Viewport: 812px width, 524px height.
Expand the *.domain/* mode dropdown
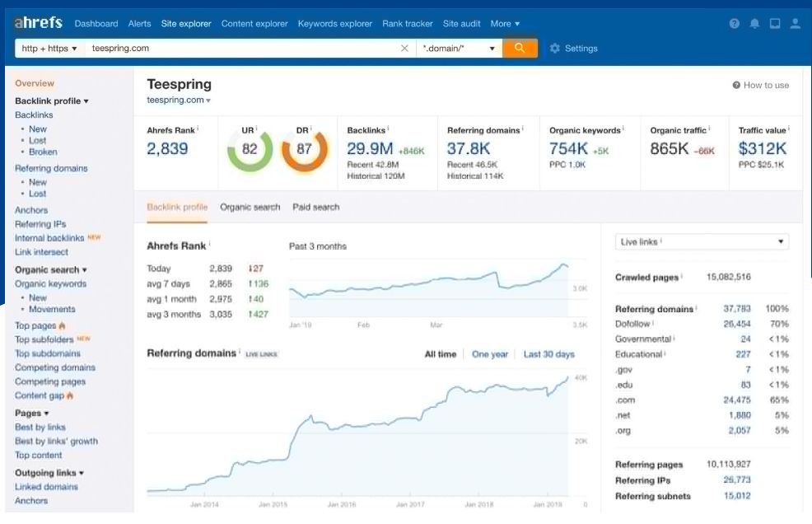tap(459, 49)
